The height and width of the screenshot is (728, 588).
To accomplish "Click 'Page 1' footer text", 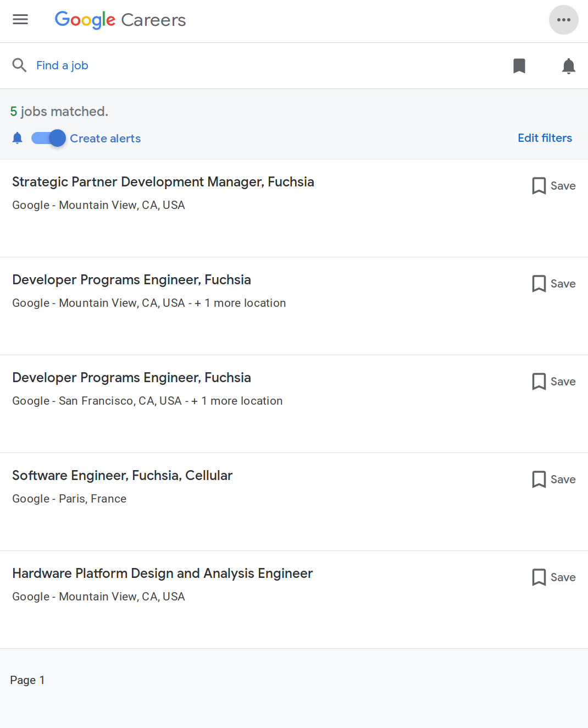I will 27,680.
